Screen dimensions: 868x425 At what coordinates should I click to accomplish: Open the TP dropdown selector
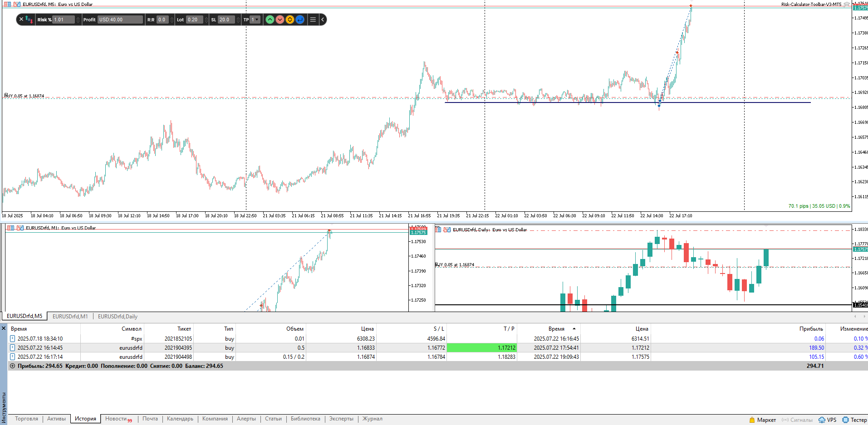pyautogui.click(x=256, y=20)
